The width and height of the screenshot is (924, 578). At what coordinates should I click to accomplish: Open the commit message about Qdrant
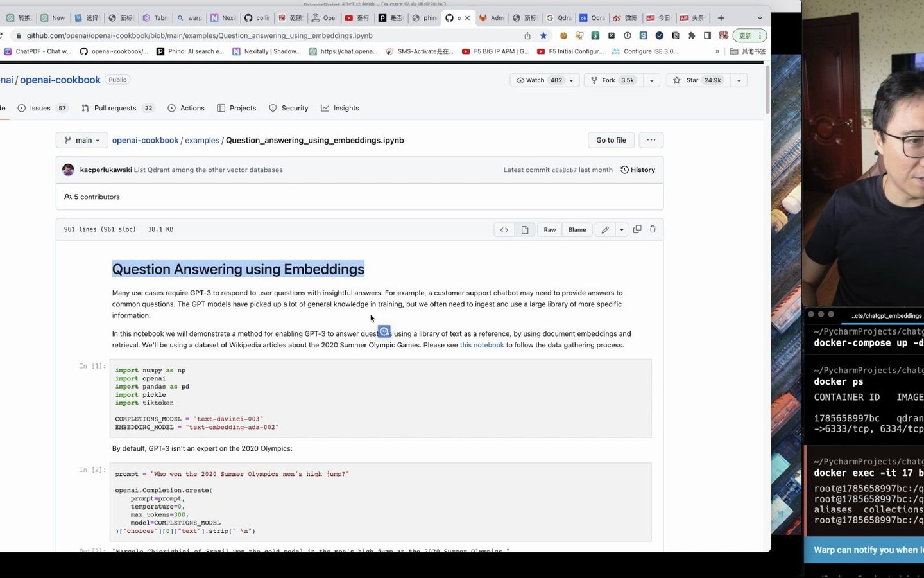(209, 170)
